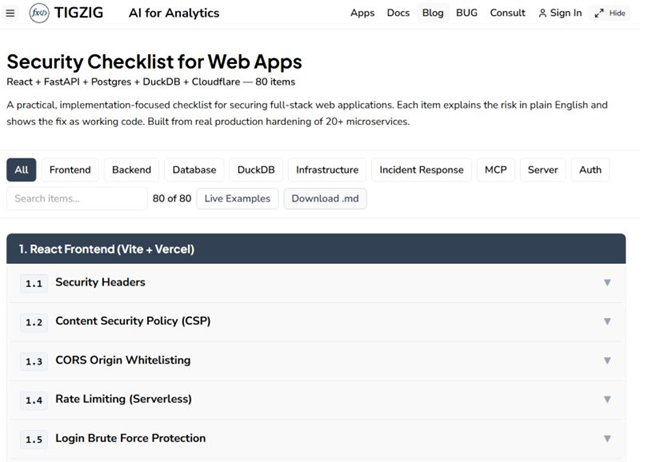Expand Content Security Policy (CSP) section
This screenshot has width=651, height=462.
[x=606, y=322]
